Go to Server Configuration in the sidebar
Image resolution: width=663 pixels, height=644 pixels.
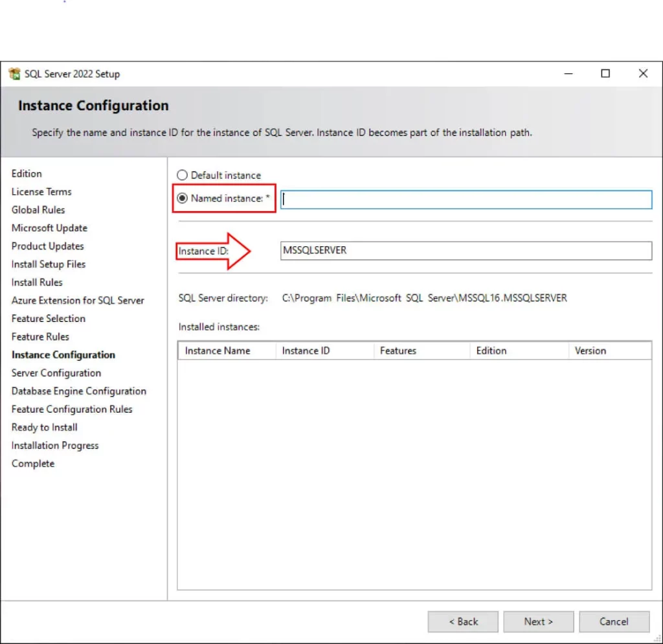pos(56,373)
